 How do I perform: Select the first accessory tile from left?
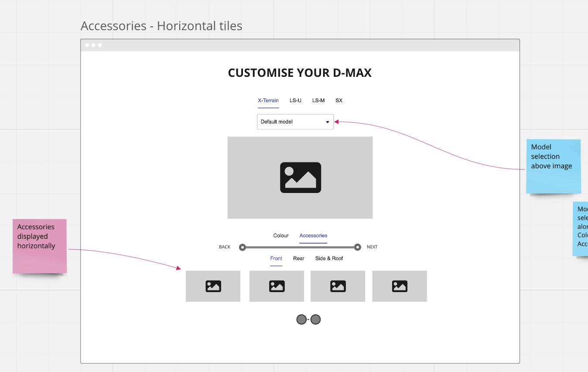coord(213,286)
